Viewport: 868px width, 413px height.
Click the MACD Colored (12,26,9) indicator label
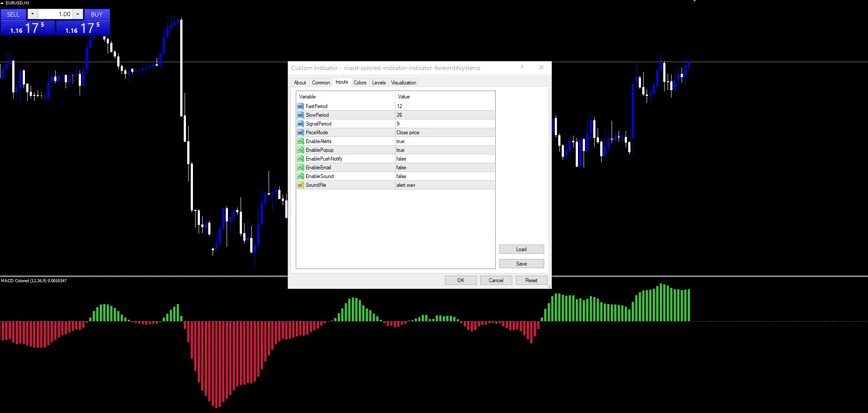34,280
